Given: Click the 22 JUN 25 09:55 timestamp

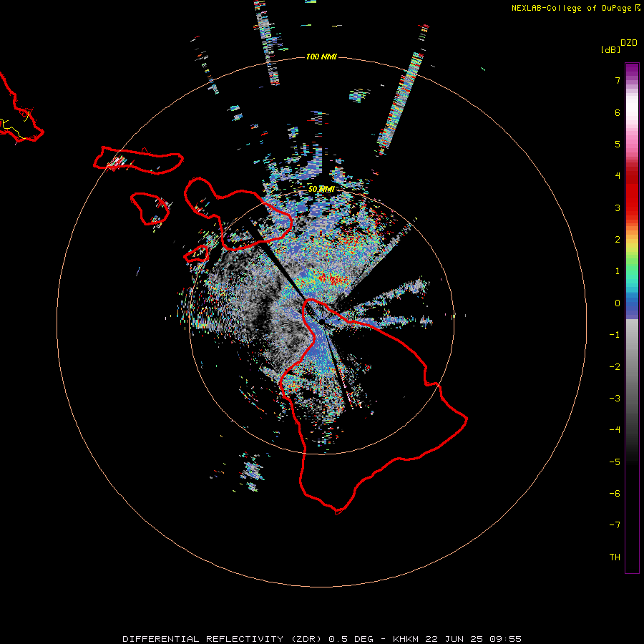Looking at the screenshot, I should pos(473,639).
